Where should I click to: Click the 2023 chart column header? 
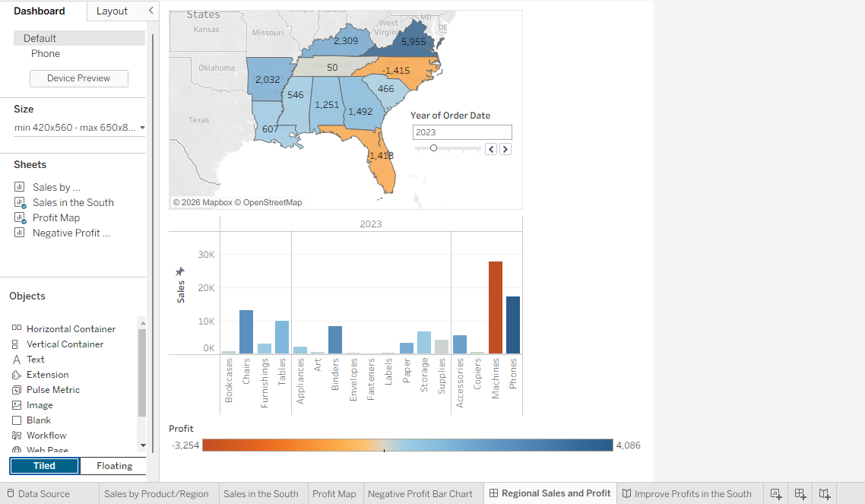pos(371,224)
